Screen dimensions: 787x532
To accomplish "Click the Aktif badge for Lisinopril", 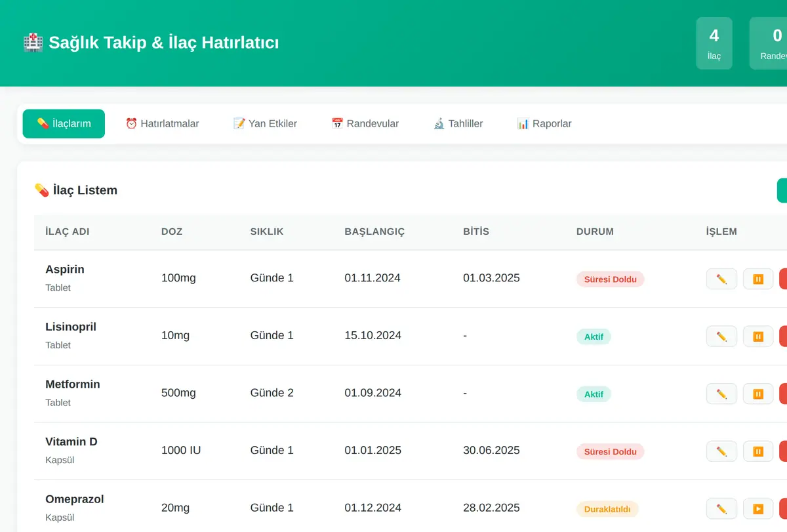I will [x=594, y=337].
